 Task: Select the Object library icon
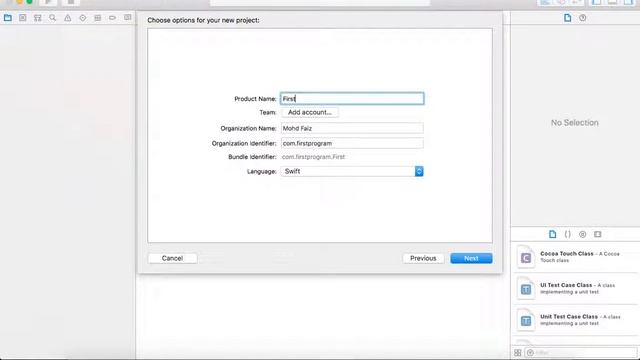pyautogui.click(x=582, y=234)
